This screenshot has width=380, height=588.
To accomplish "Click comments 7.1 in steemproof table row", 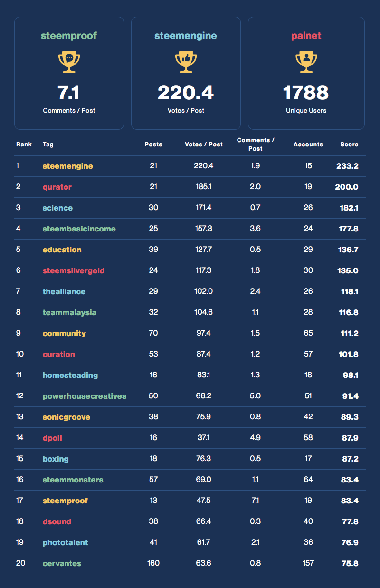I will (x=255, y=501).
